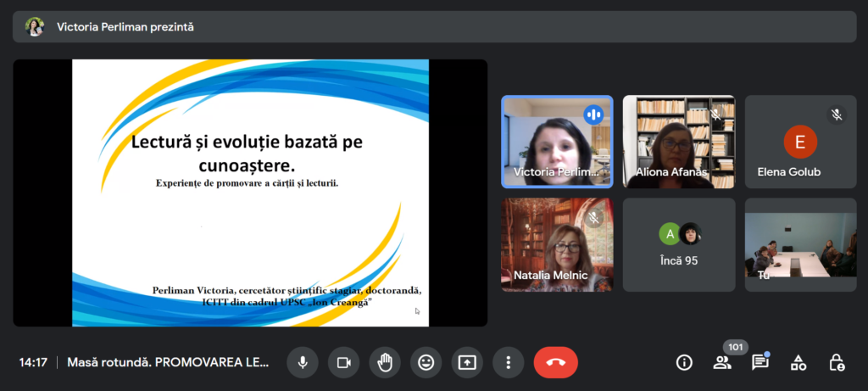Open more options three-dot menu

[x=508, y=363]
